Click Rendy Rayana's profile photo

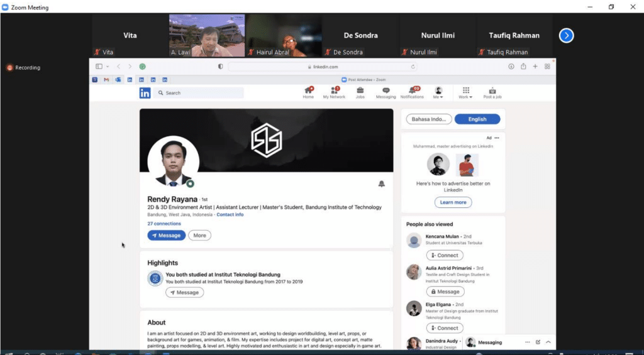coord(174,161)
